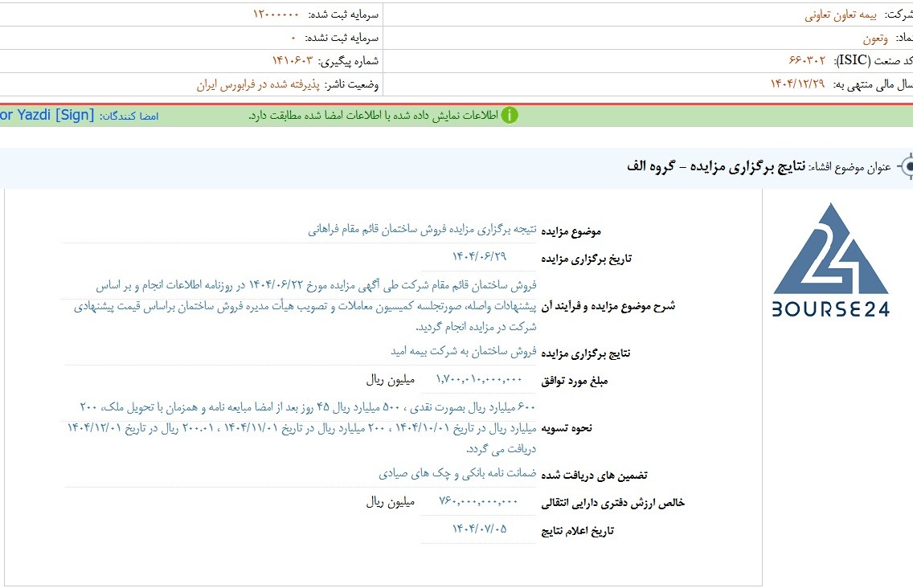Click the green info icon in the signature bar
This screenshot has height=588, width=913.
click(510, 116)
